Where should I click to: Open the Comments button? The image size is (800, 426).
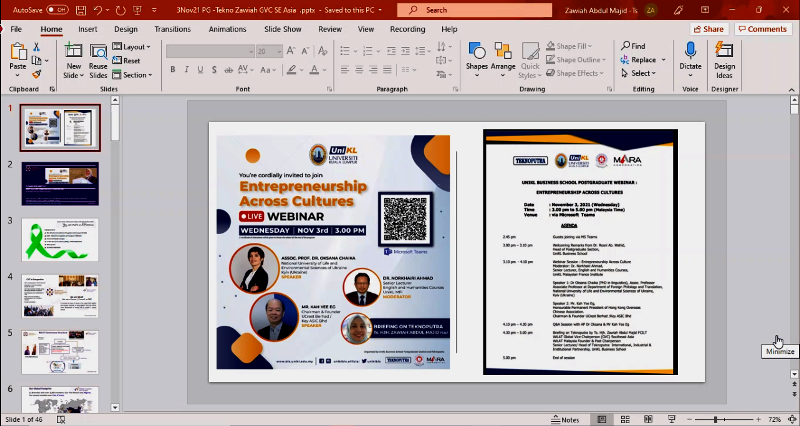tap(762, 29)
